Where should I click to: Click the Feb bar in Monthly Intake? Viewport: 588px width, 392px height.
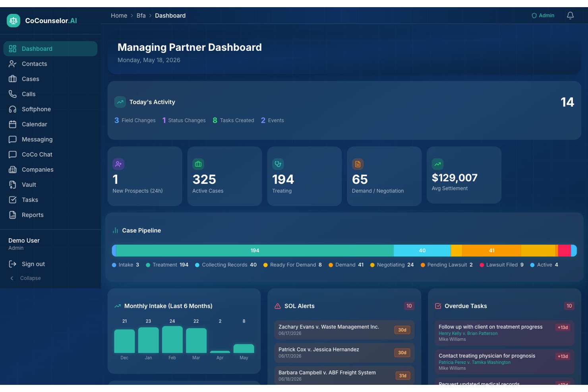point(172,340)
